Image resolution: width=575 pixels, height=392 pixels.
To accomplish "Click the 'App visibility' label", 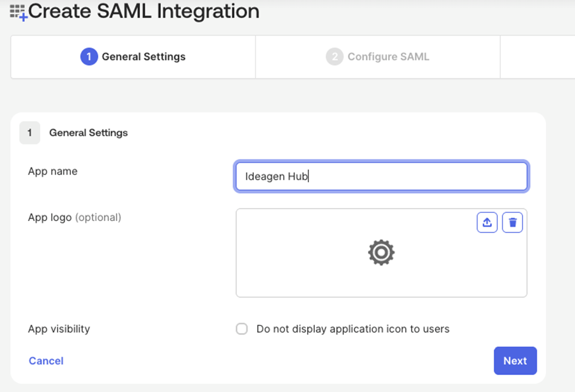I will [x=59, y=329].
